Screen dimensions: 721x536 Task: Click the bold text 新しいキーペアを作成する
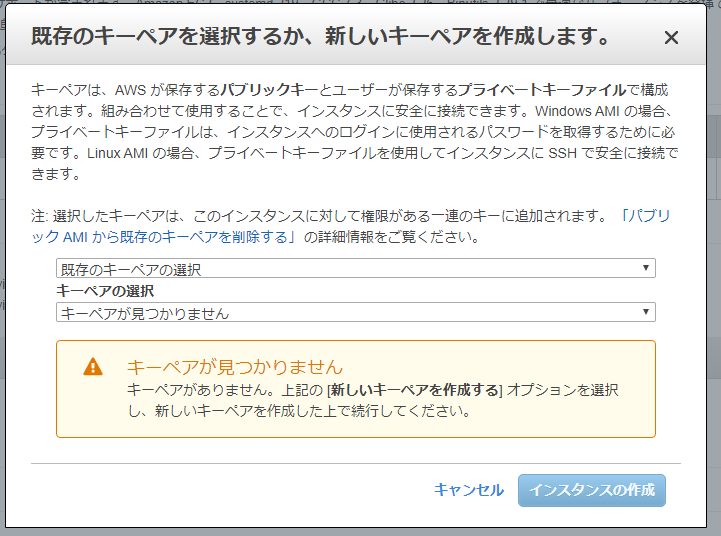414,390
